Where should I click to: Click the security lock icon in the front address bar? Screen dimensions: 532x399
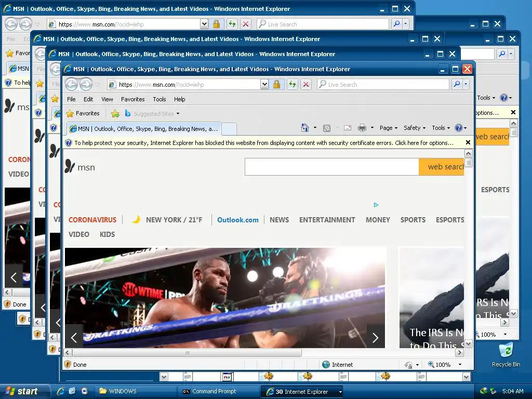pos(276,84)
